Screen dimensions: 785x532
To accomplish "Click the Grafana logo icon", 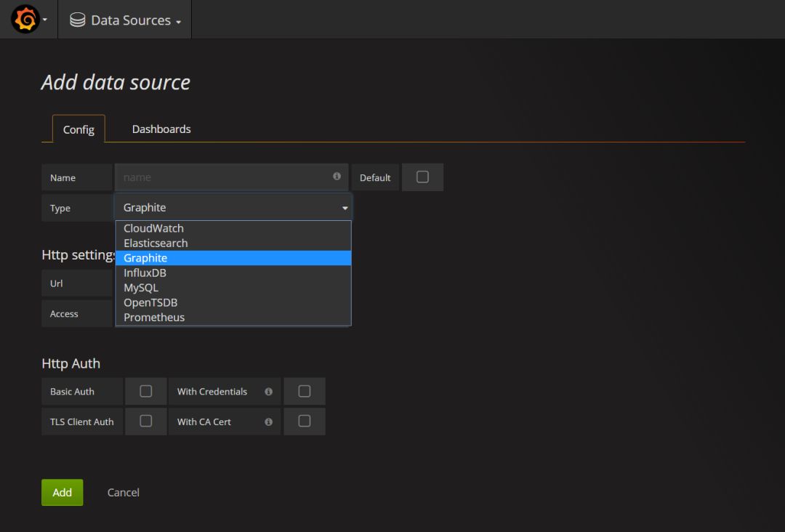I will click(x=25, y=20).
